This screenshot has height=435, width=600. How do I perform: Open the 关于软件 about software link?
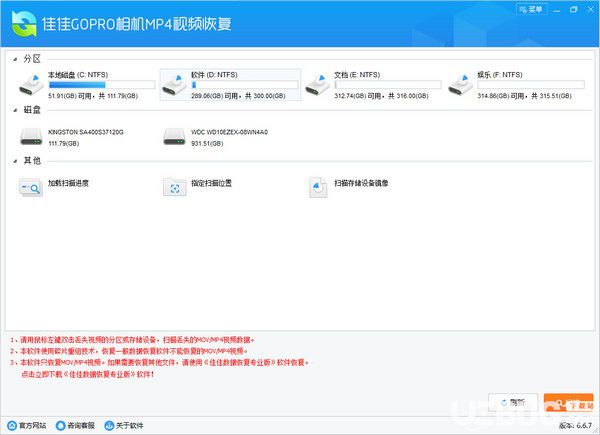pos(124,425)
